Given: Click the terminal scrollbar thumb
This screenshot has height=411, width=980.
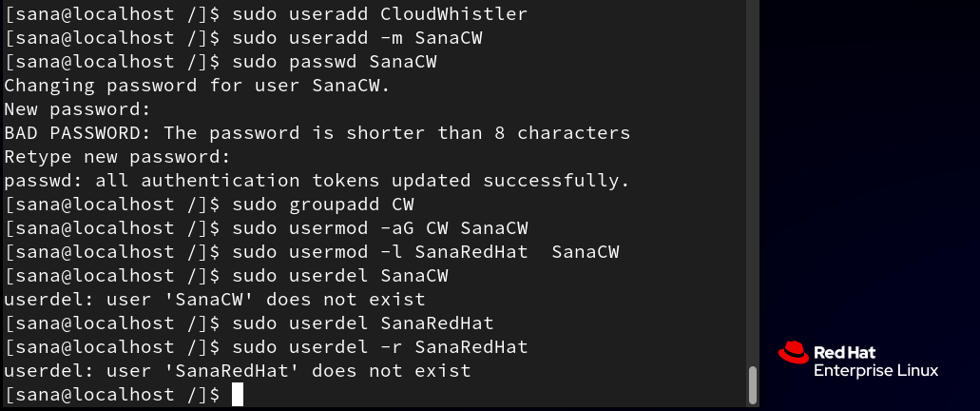Looking at the screenshot, I should pyautogui.click(x=753, y=384).
